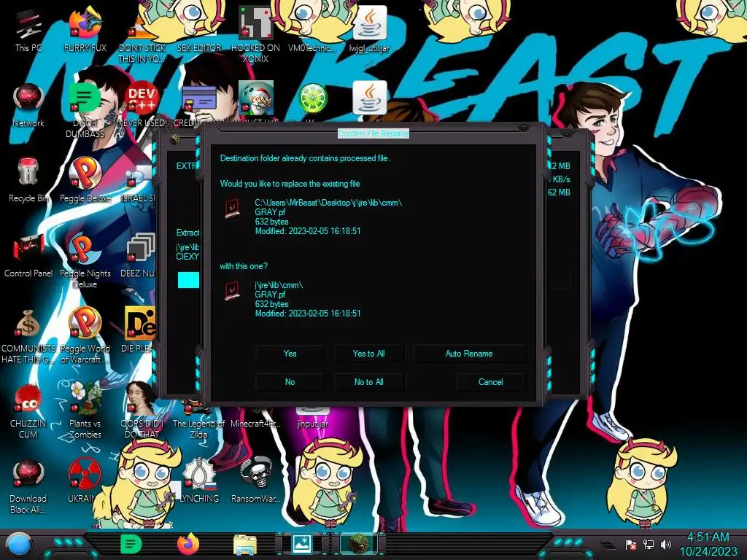Click the volume speaker tray icon
Viewport: 747px width, 560px height.
coord(666,544)
